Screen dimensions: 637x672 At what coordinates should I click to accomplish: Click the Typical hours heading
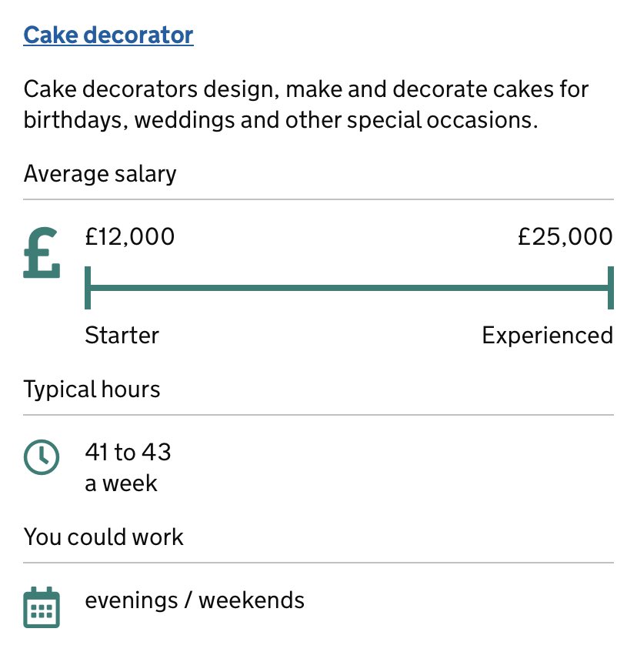click(x=92, y=389)
